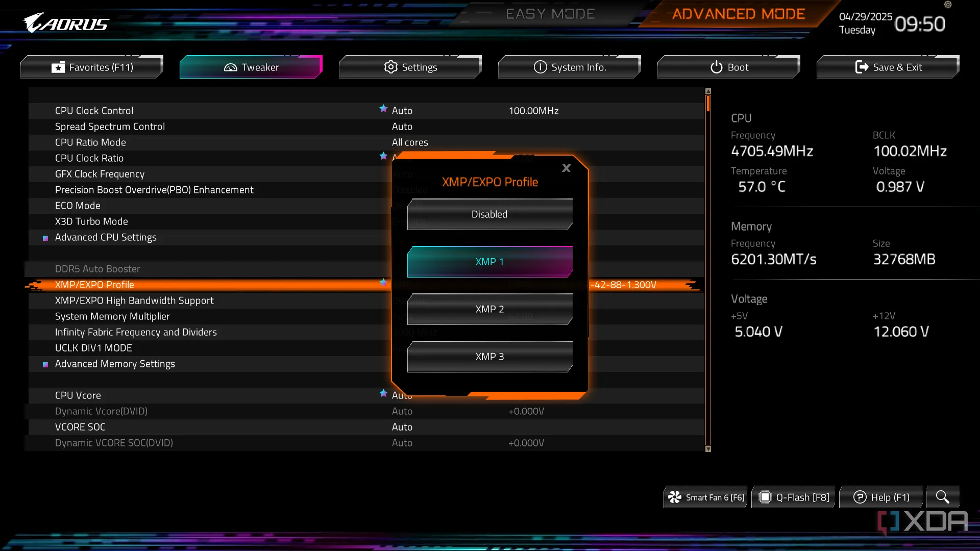Open the Boot tab
Viewport: 980px width, 551px height.
(x=728, y=67)
